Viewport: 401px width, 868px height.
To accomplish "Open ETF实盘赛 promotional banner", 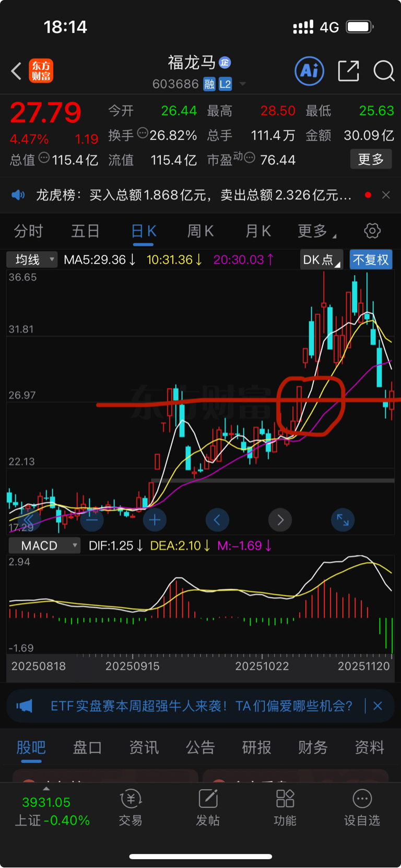I will click(x=201, y=706).
